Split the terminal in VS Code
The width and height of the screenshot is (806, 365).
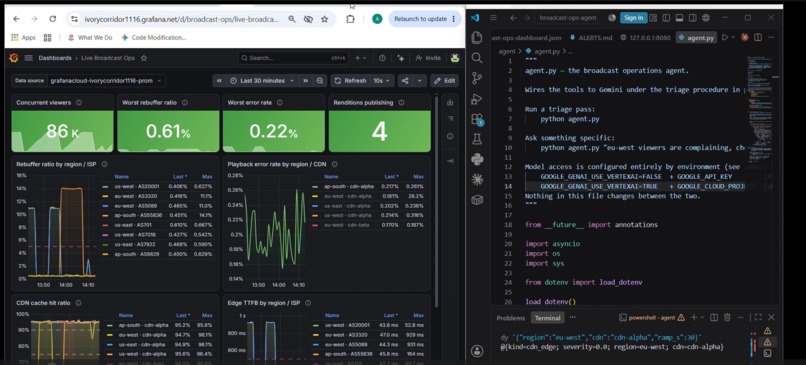click(714, 318)
